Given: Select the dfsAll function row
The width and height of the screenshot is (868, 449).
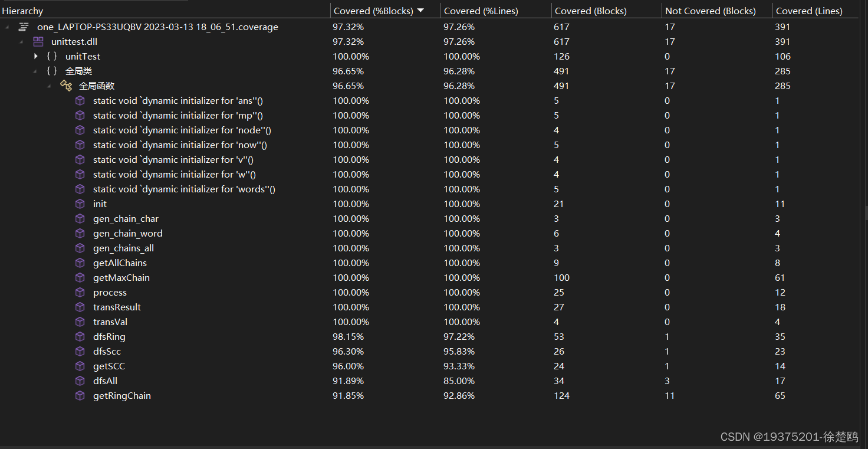Looking at the screenshot, I should pyautogui.click(x=429, y=381).
